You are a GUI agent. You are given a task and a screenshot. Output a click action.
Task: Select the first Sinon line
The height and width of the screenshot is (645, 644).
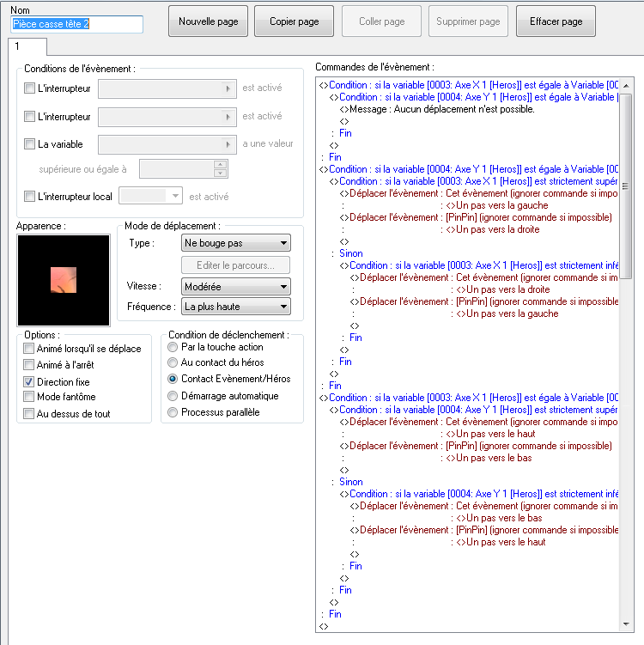(x=351, y=253)
